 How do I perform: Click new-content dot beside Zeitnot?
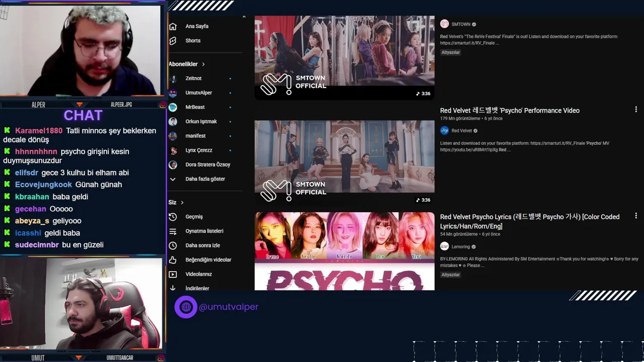(230, 78)
